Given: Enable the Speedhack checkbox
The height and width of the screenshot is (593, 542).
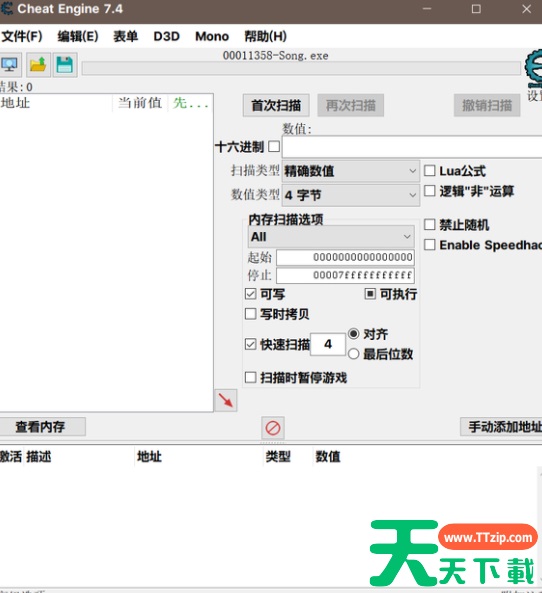Looking at the screenshot, I should 430,245.
